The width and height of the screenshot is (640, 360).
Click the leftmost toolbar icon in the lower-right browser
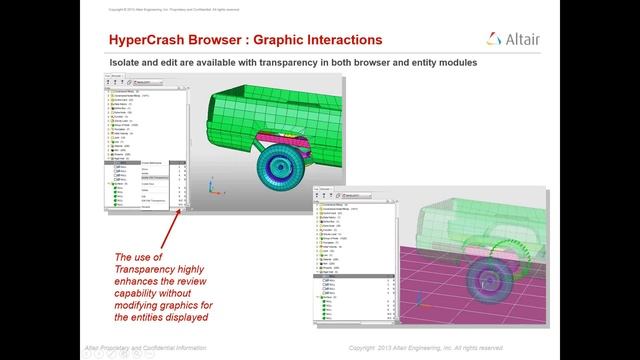point(317,196)
